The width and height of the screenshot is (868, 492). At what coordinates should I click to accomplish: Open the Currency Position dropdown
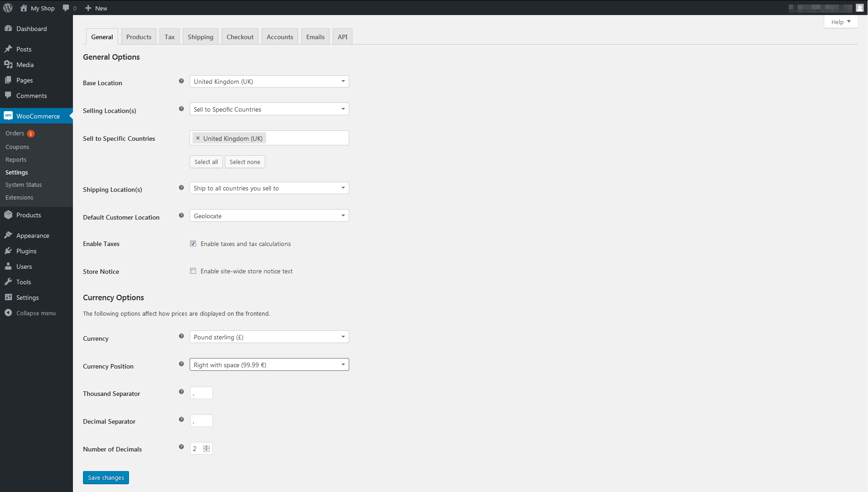[269, 365]
